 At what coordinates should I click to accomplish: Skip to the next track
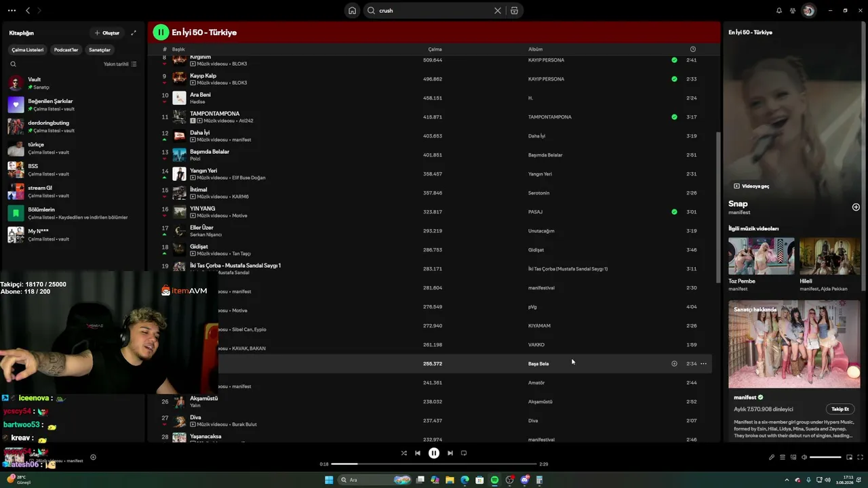pyautogui.click(x=450, y=453)
